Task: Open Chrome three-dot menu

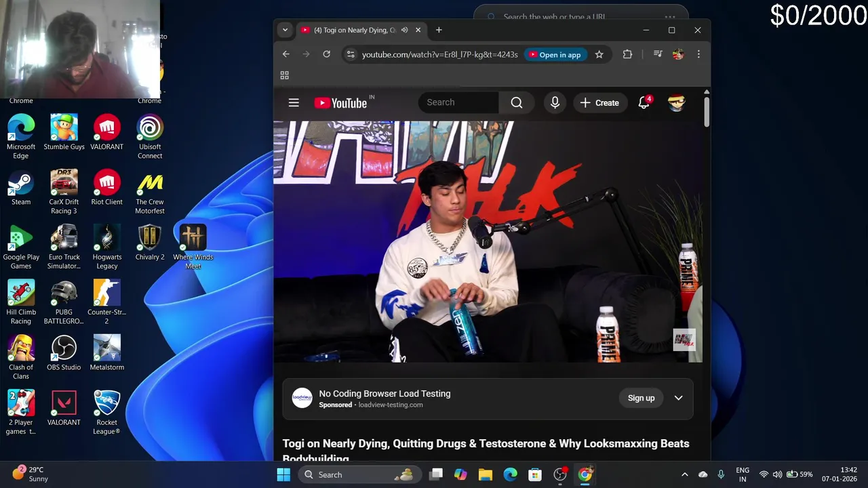Action: point(698,54)
